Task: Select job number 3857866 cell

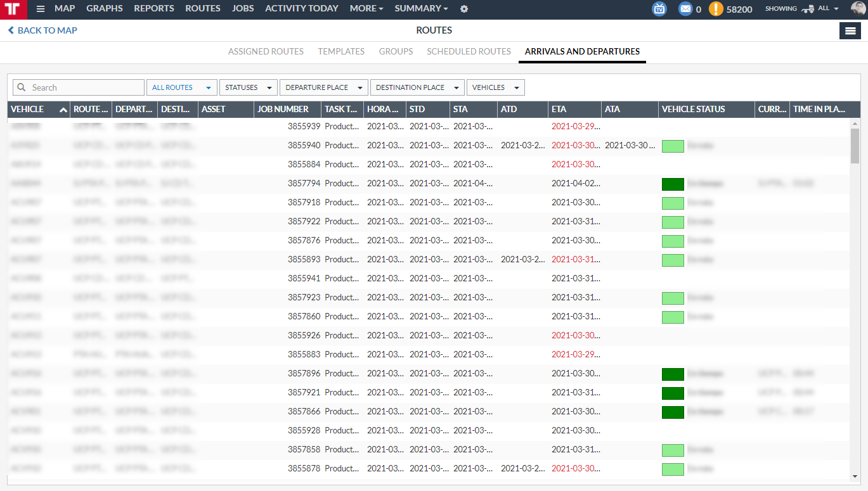Action: [x=304, y=411]
